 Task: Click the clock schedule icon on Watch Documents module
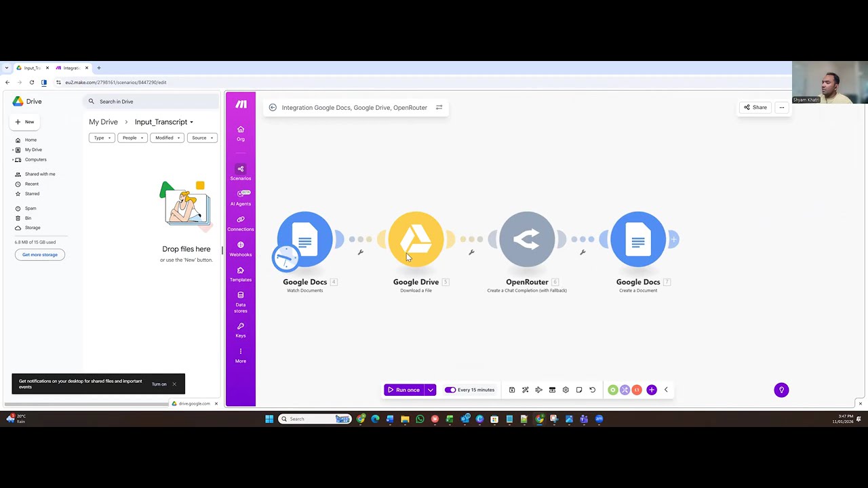[x=285, y=257]
